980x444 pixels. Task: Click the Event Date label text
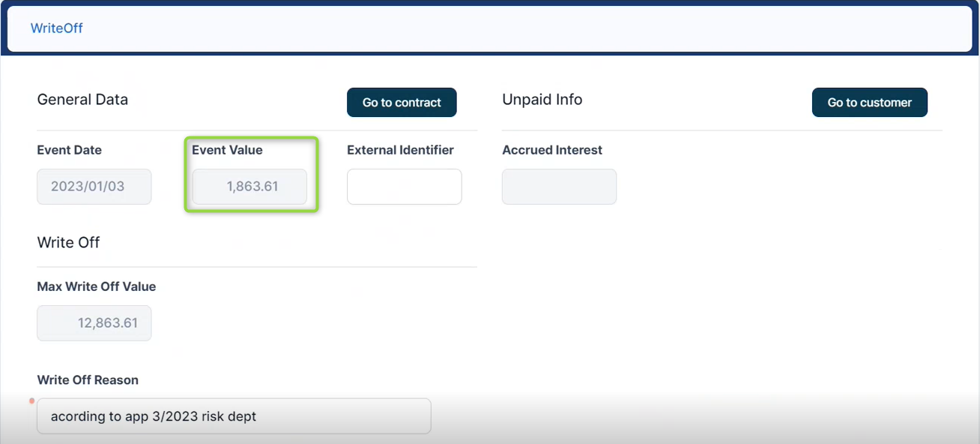click(x=69, y=150)
